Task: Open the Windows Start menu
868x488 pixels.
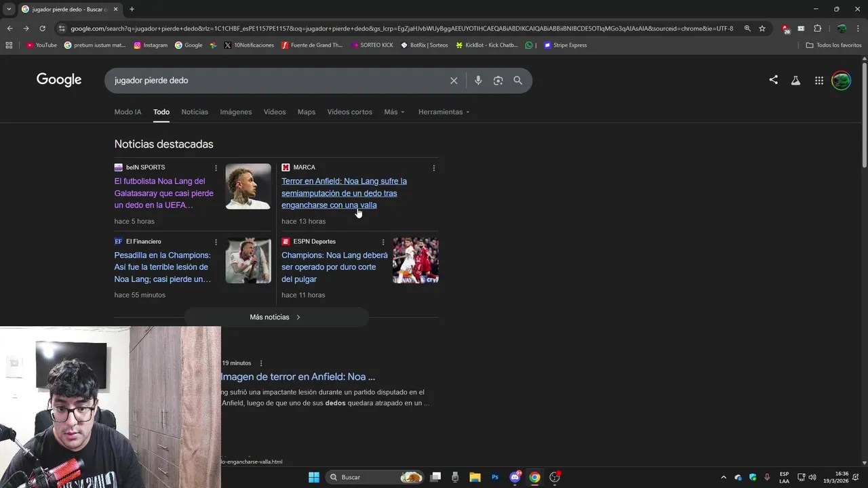Action: pos(314,477)
